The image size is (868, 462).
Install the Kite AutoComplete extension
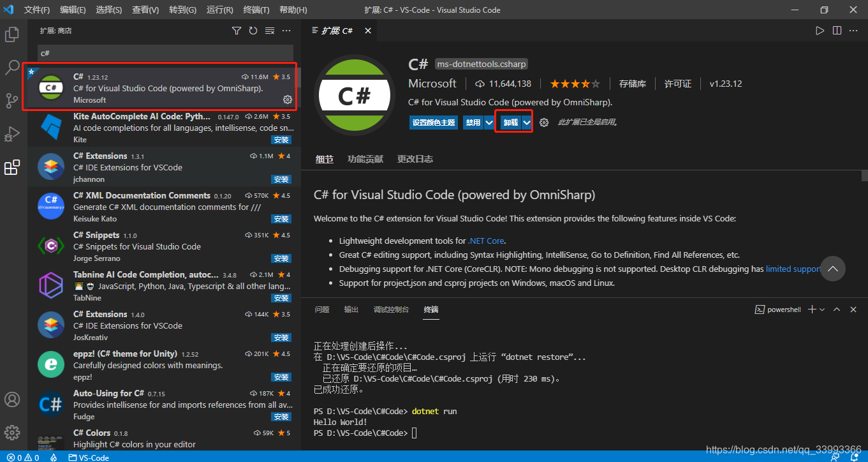(x=281, y=140)
